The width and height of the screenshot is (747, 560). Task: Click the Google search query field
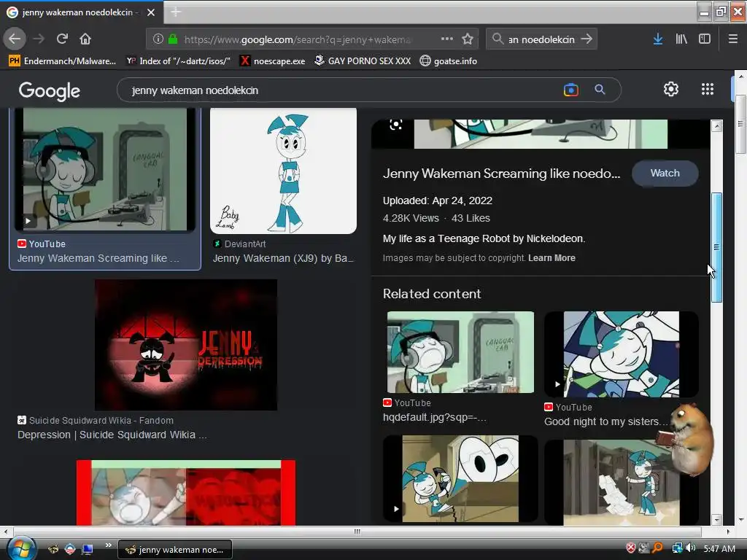pos(343,90)
